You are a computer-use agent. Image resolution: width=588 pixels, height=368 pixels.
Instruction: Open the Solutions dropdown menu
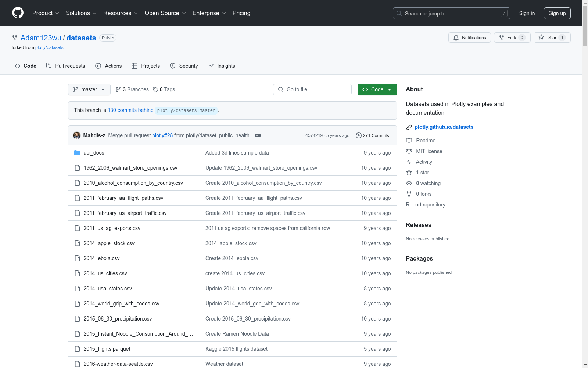[81, 13]
